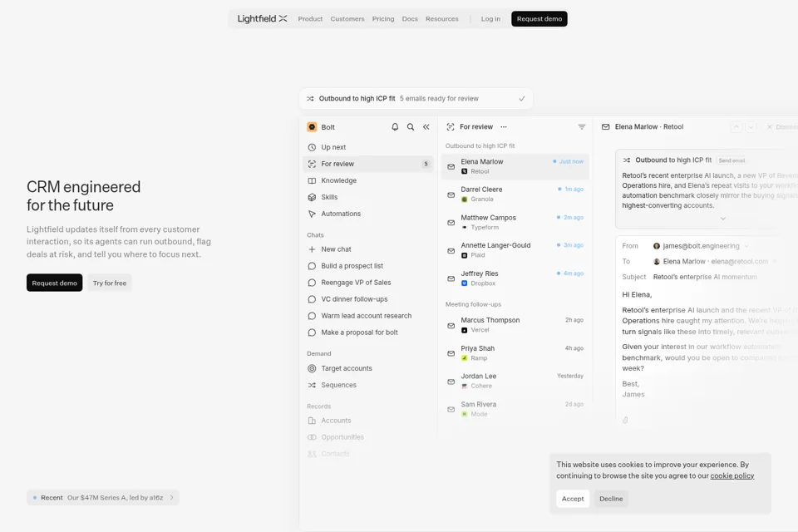Open Make a proposal for bolt chat
The image size is (798, 532).
pyautogui.click(x=368, y=332)
